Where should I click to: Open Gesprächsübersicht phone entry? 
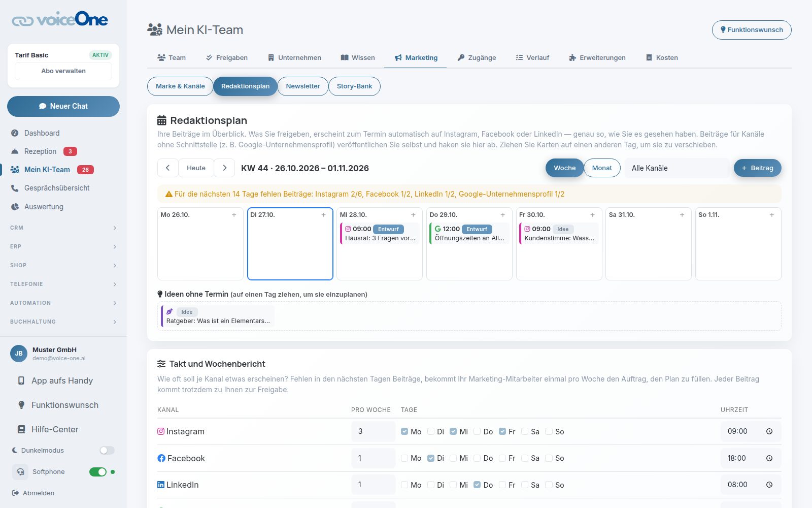coord(50,188)
